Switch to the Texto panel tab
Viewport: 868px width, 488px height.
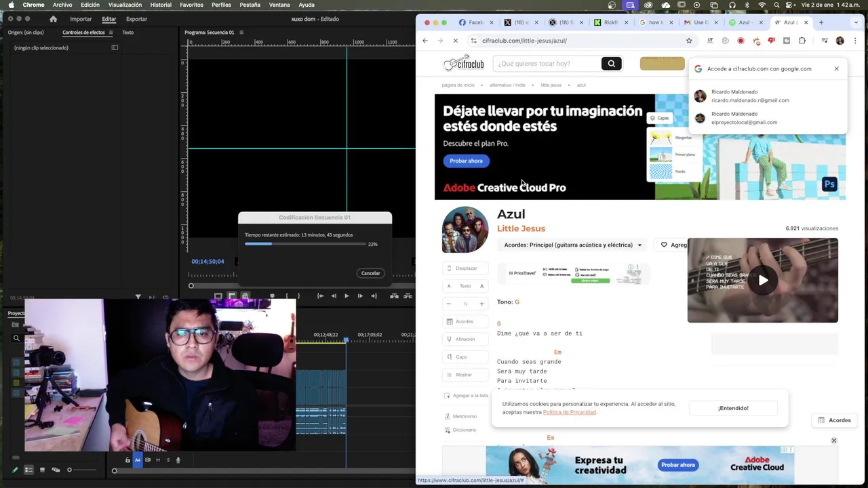pos(127,33)
